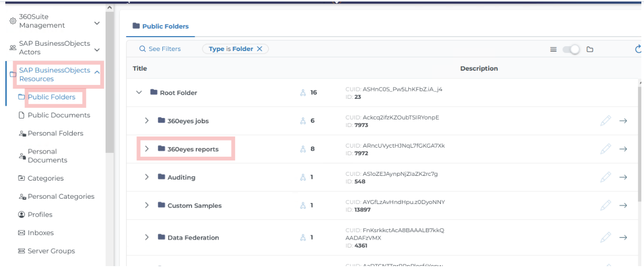This screenshot has height=272, width=644.
Task: Click the search magnifier in See Filters
Action: pyautogui.click(x=142, y=49)
